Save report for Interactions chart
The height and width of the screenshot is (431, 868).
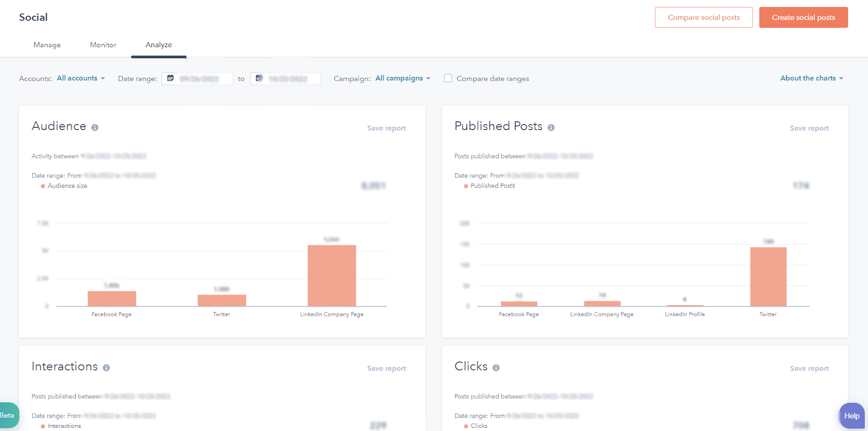[x=386, y=368]
